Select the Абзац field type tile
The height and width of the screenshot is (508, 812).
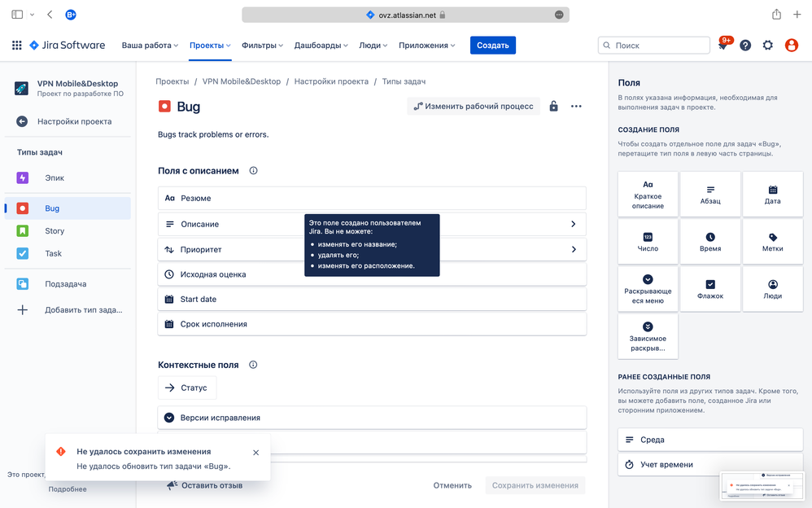710,195
